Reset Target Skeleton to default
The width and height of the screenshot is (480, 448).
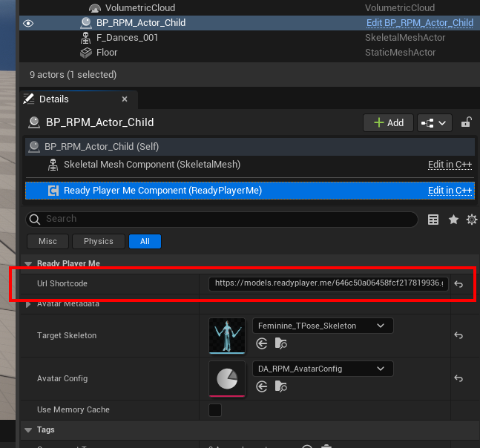pos(458,336)
